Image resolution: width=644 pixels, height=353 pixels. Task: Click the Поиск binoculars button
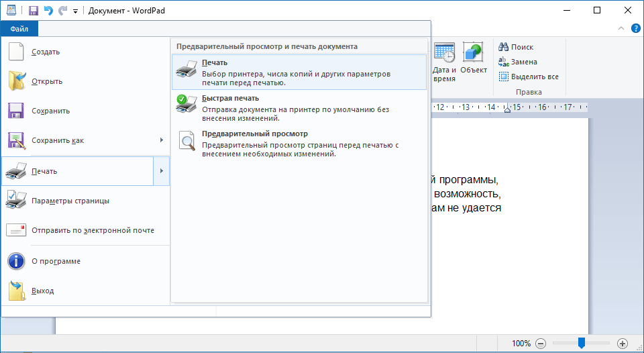(516, 47)
